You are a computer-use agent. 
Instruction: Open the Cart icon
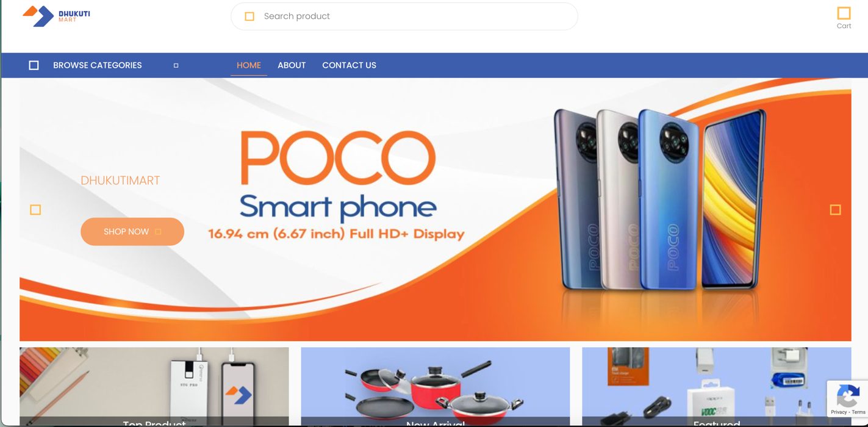[844, 13]
